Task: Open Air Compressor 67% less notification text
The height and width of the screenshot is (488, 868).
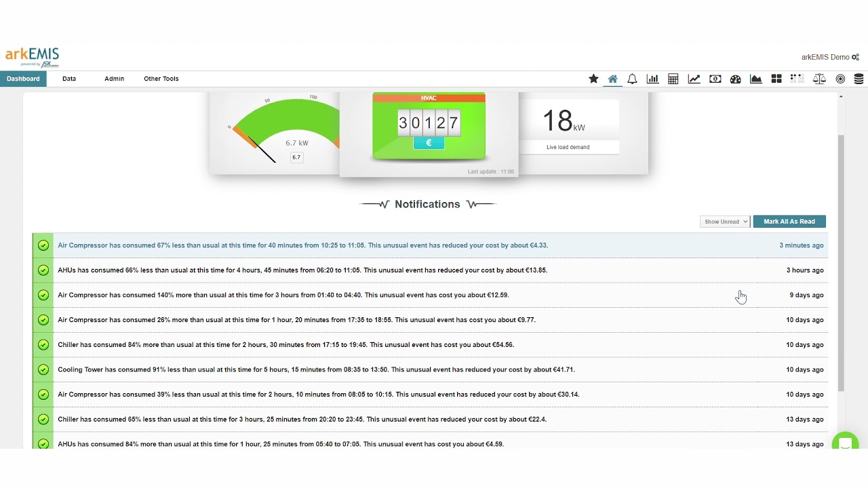Action: coord(303,245)
